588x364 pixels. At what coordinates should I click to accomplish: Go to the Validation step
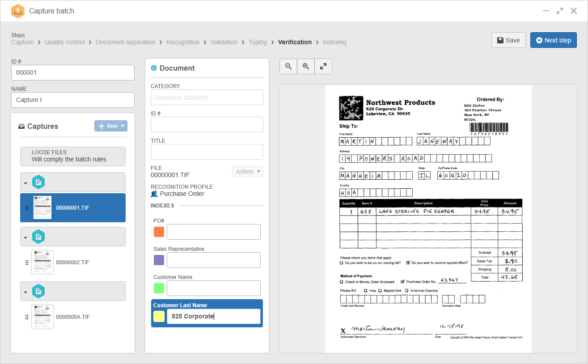(224, 42)
